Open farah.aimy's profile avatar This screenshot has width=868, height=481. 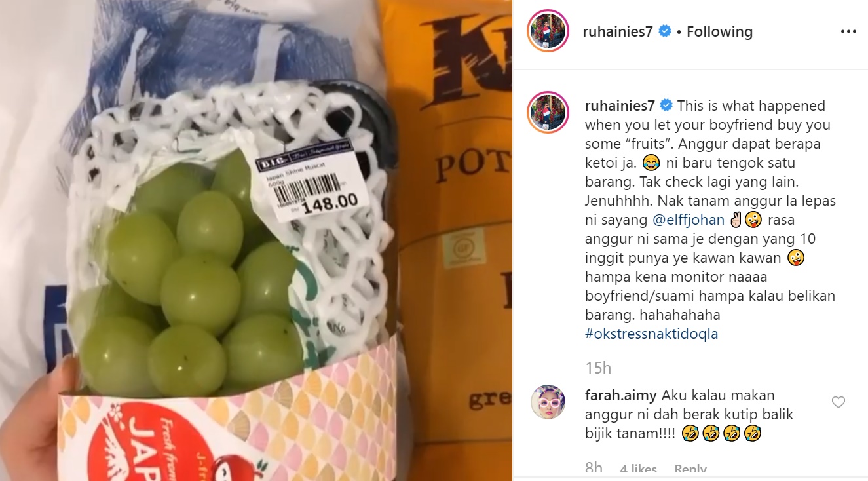548,402
